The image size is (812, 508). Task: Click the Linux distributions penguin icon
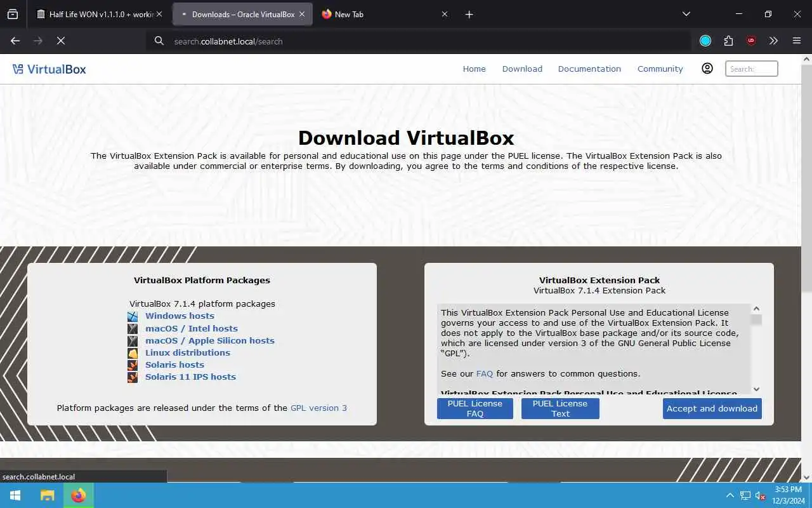pyautogui.click(x=133, y=353)
